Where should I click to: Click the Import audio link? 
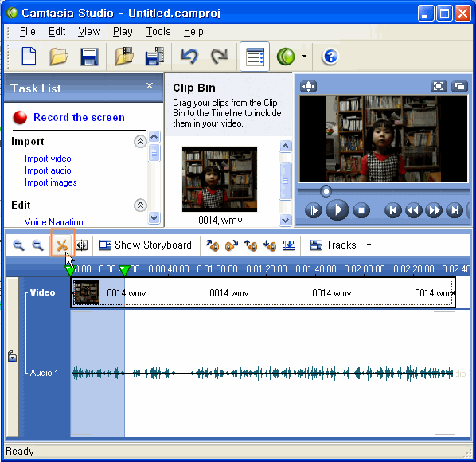tap(48, 170)
